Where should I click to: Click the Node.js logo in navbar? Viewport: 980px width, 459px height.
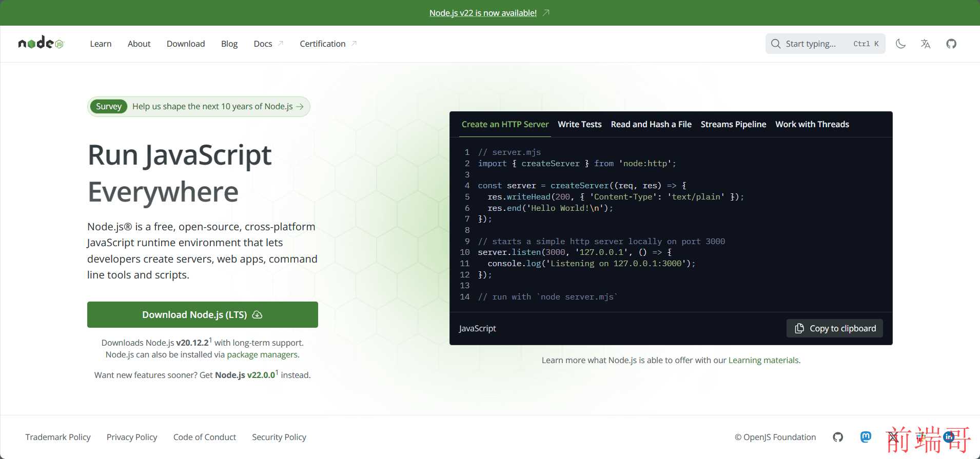(x=41, y=43)
